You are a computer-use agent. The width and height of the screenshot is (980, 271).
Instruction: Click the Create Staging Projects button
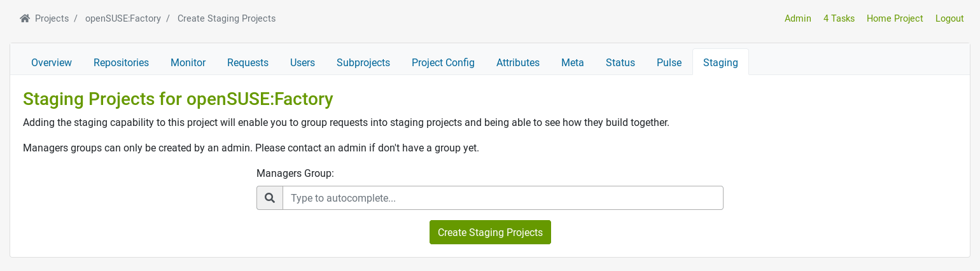click(490, 232)
